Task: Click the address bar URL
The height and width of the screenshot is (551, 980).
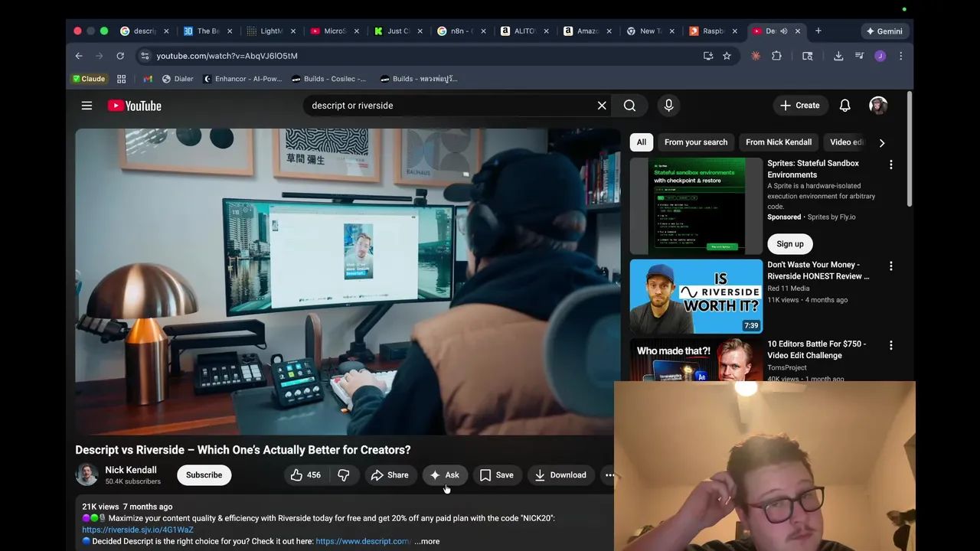Action: [x=227, y=56]
